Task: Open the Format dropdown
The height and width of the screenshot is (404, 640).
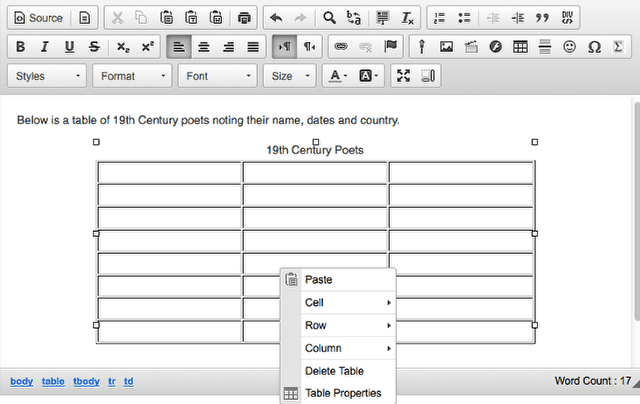Action: click(x=132, y=76)
